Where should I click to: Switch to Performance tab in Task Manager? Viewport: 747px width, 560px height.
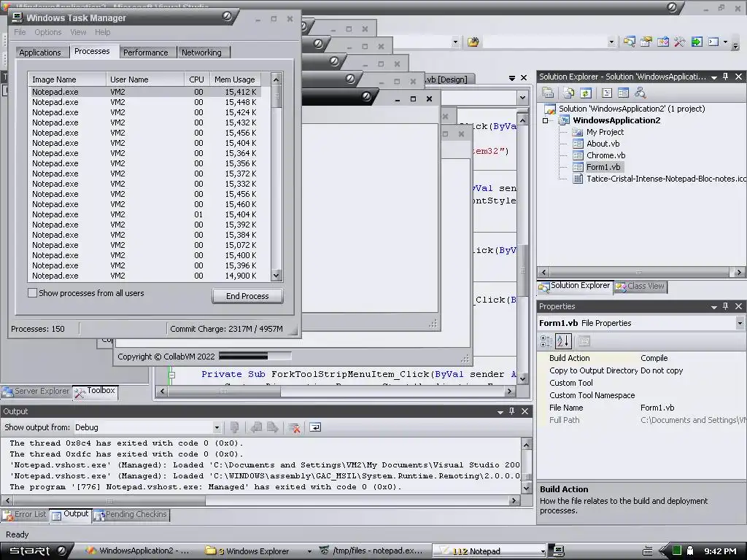[145, 52]
